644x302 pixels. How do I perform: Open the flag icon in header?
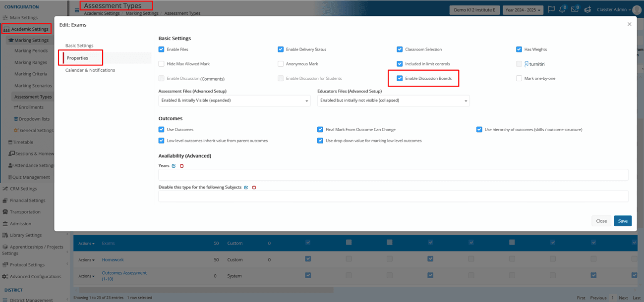pos(551,9)
